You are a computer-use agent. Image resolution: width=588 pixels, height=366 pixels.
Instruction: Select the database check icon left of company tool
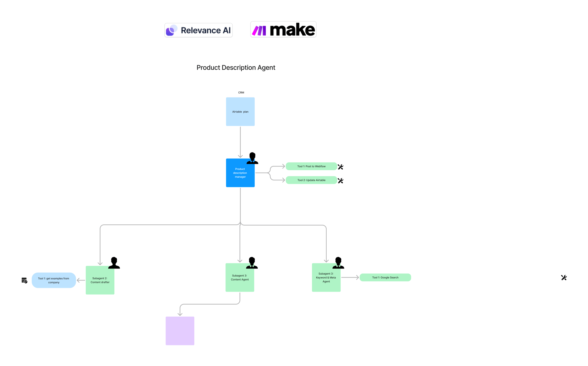click(x=24, y=280)
